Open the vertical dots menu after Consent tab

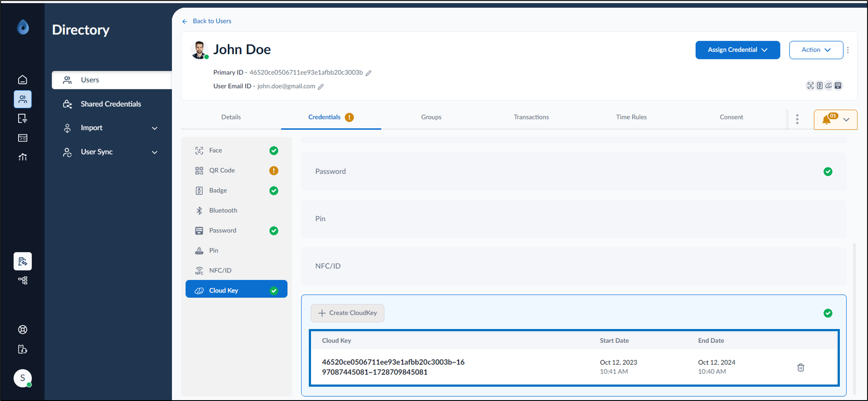click(x=797, y=119)
